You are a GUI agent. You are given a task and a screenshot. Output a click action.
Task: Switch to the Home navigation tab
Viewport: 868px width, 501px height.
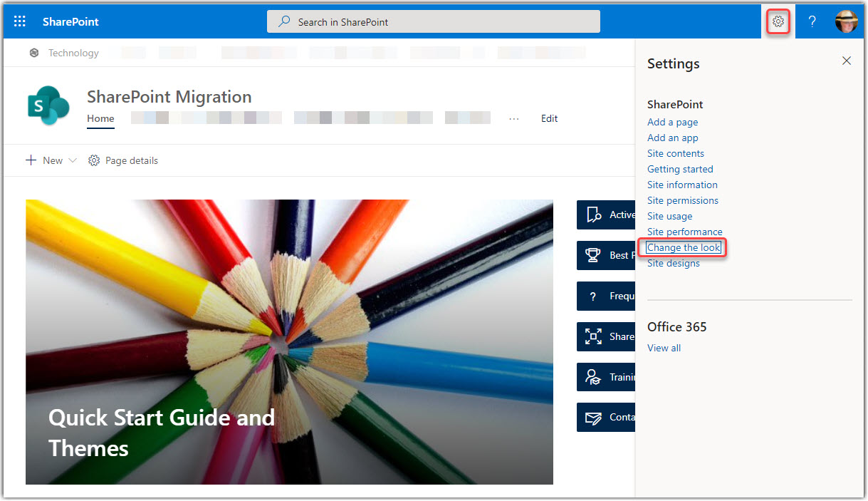click(100, 118)
